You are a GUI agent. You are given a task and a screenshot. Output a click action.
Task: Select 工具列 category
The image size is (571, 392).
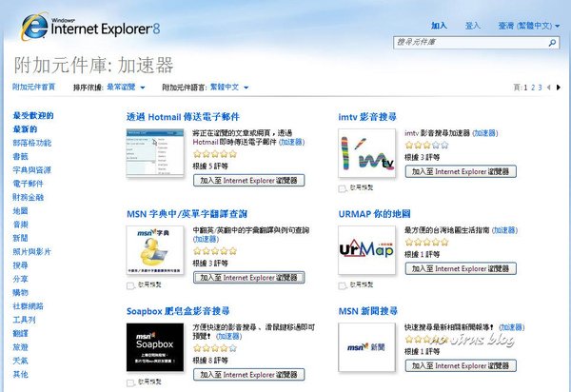click(x=24, y=320)
